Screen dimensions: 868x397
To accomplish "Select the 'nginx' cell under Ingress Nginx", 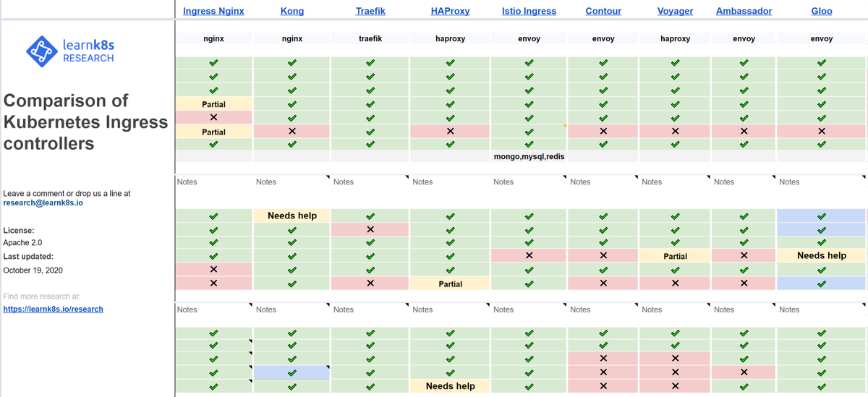I will point(213,39).
